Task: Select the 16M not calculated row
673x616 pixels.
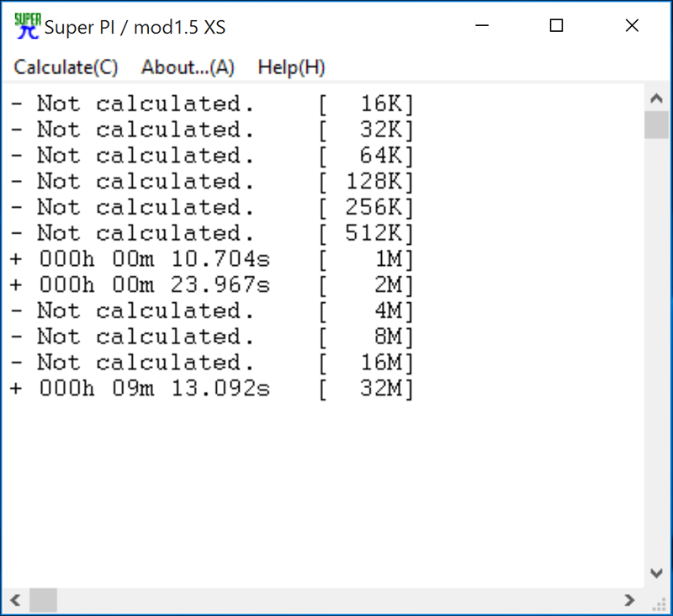Action: [x=212, y=363]
